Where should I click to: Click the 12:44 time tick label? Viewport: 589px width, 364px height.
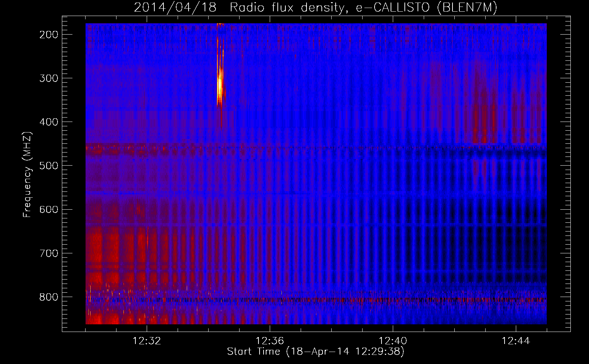pos(516,341)
